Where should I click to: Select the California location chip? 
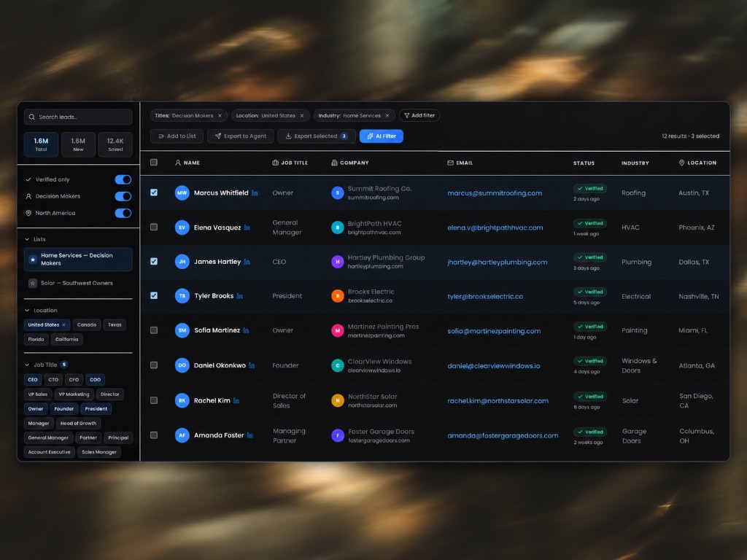click(66, 340)
